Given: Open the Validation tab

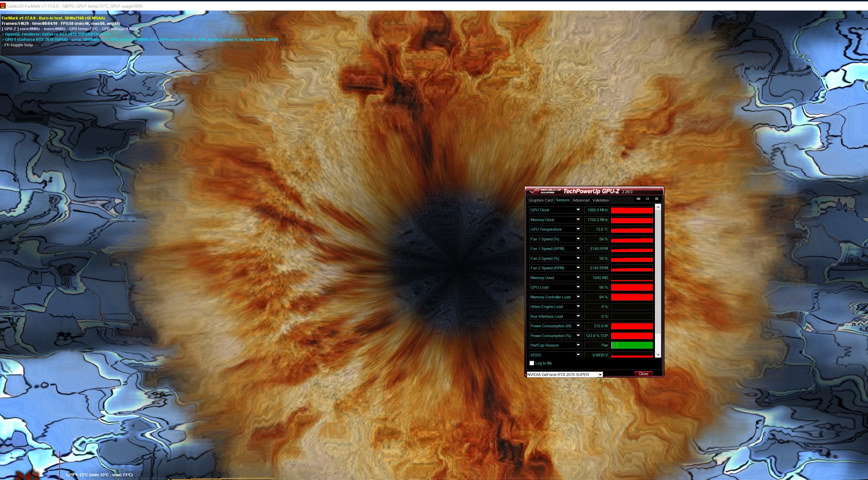Looking at the screenshot, I should pos(601,200).
